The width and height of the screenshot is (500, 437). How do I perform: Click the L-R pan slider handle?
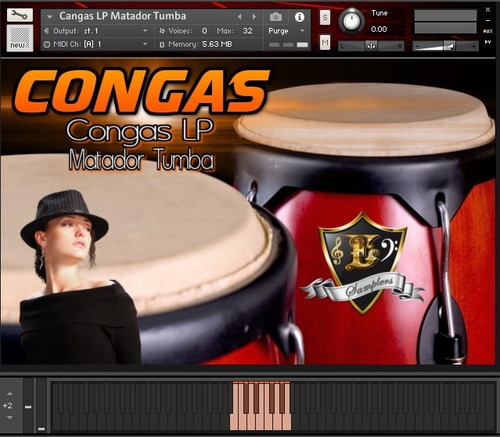pos(371,46)
